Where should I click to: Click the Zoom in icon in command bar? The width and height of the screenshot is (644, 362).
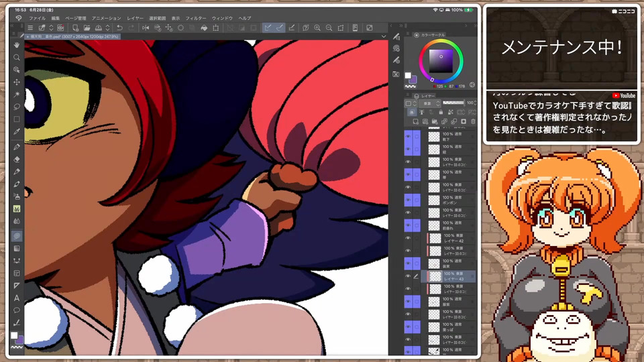[x=317, y=27]
